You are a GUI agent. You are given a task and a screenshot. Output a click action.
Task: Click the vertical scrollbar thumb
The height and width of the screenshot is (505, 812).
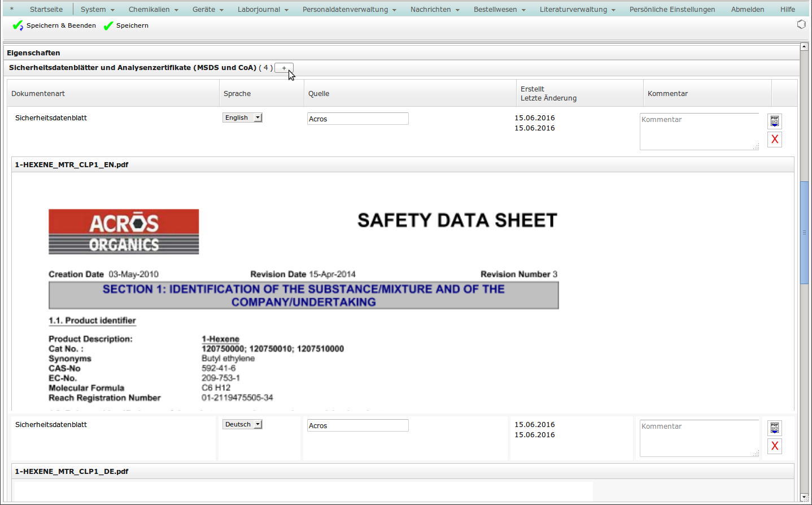[x=804, y=232]
